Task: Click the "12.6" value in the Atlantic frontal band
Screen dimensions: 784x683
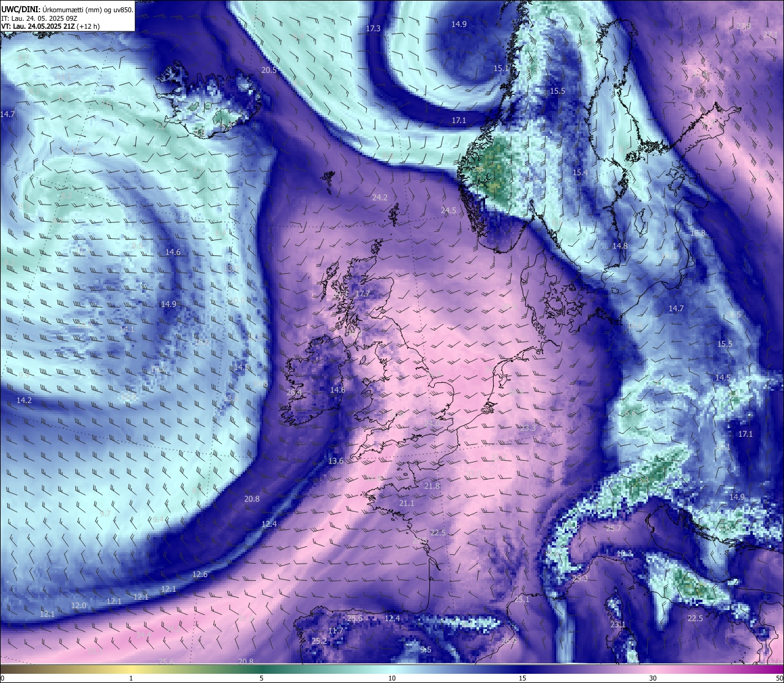Action: point(200,575)
